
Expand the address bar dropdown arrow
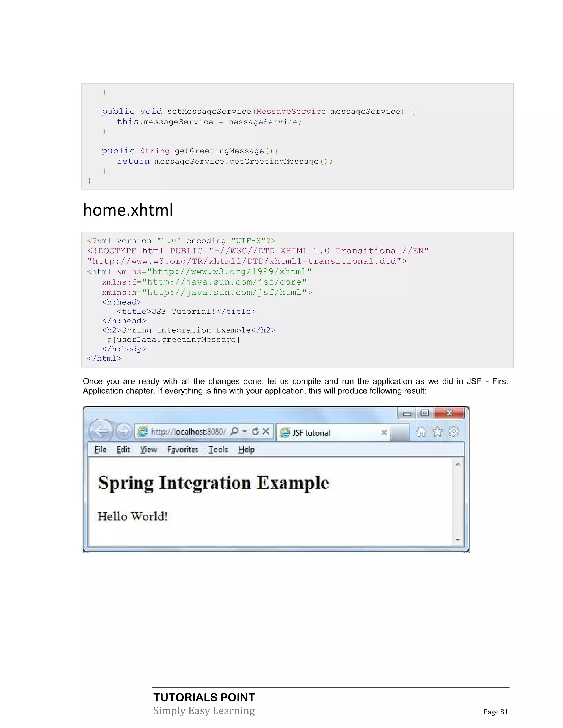coord(244,431)
